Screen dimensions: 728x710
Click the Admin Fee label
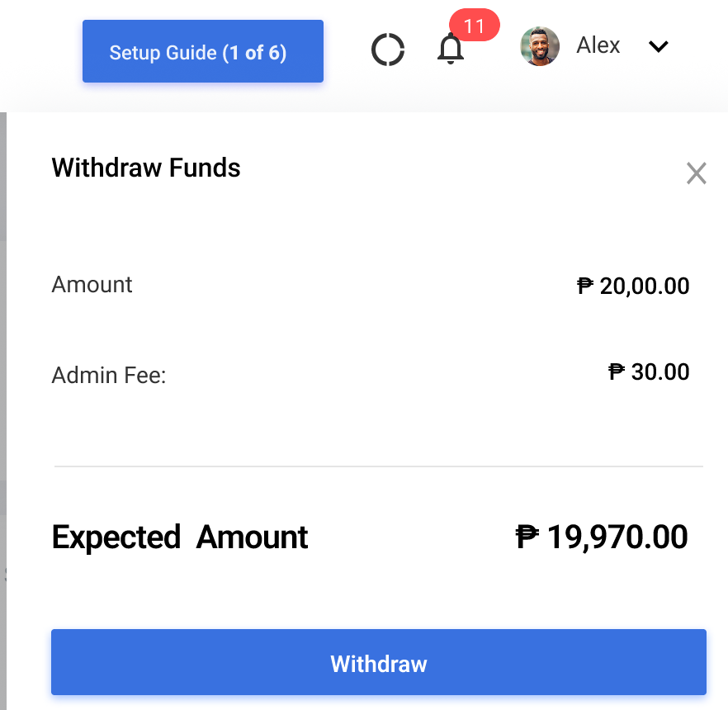[109, 375]
